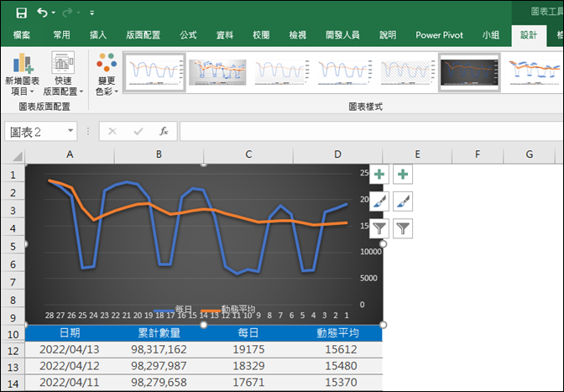Image resolution: width=564 pixels, height=392 pixels.
Task: Expand the Name Box dropdown arrow
Action: point(70,131)
